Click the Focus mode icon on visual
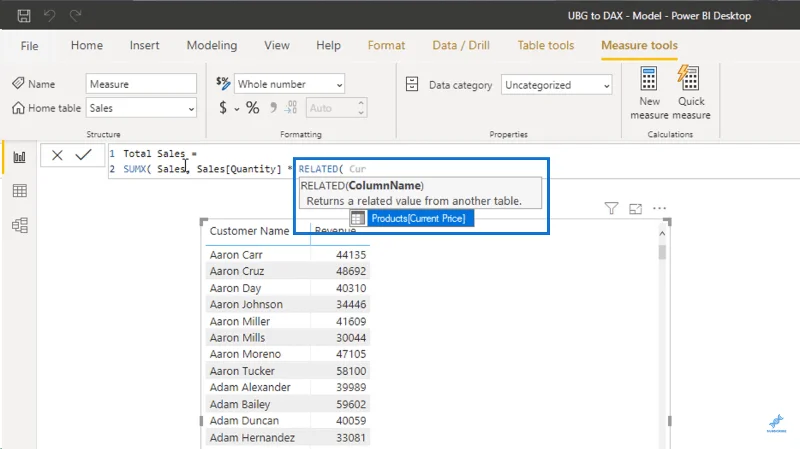 (635, 209)
